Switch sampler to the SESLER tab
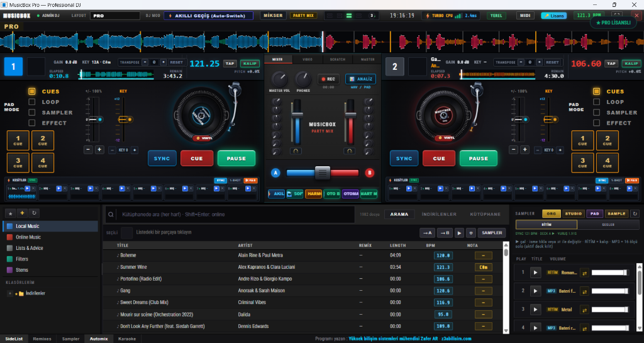The height and width of the screenshot is (343, 644). (x=608, y=225)
